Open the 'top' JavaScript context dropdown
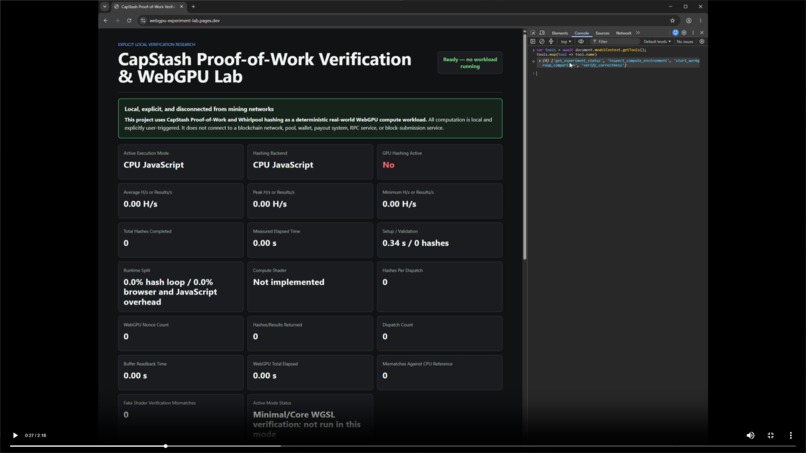The width and height of the screenshot is (806, 453). [x=565, y=42]
